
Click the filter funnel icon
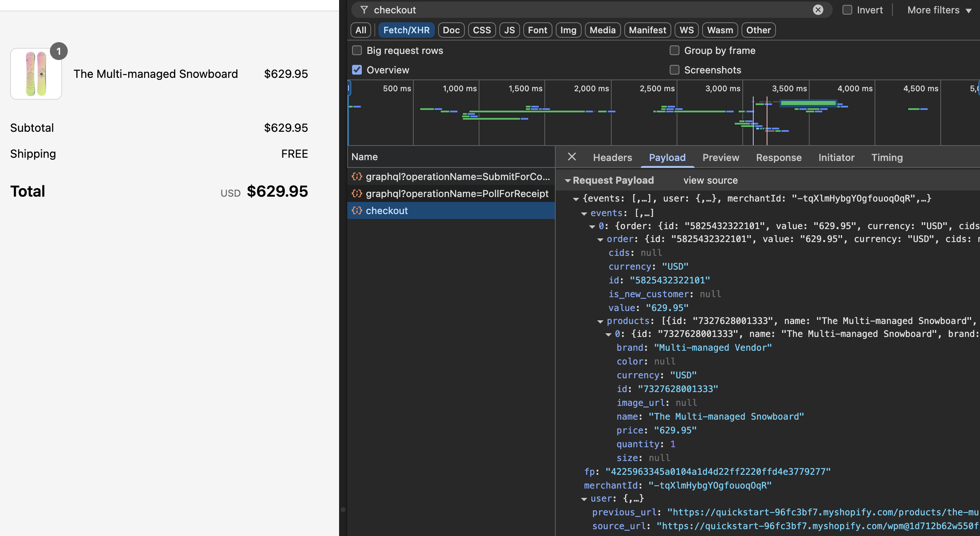(x=364, y=10)
